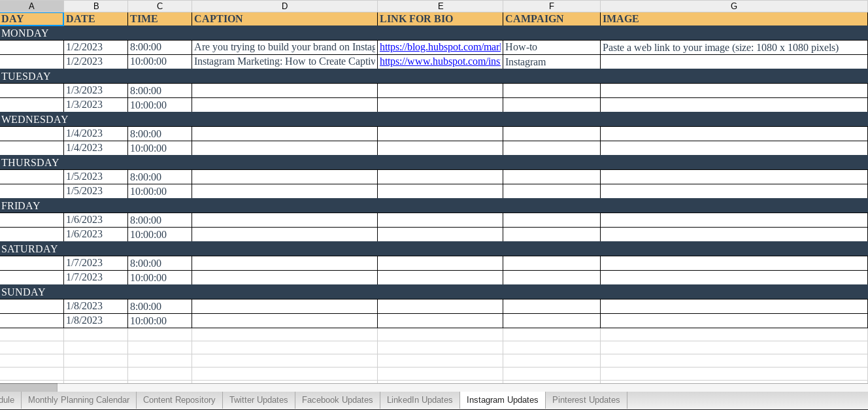Select the MONDAY banner row
The height and width of the screenshot is (410, 868).
(x=261, y=33)
